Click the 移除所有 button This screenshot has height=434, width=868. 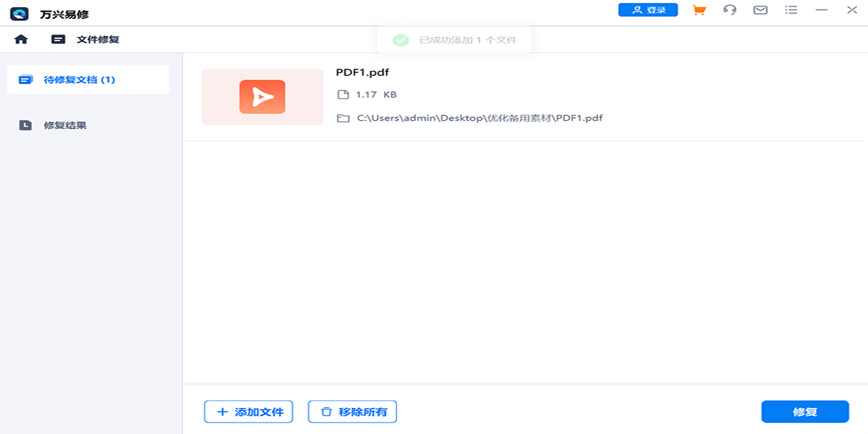coord(352,412)
